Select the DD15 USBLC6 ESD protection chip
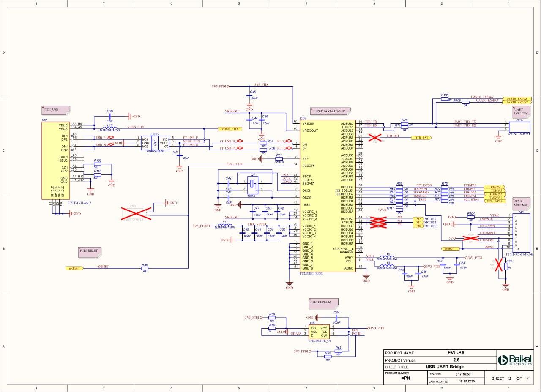The width and height of the screenshot is (541, 392). tap(155, 143)
